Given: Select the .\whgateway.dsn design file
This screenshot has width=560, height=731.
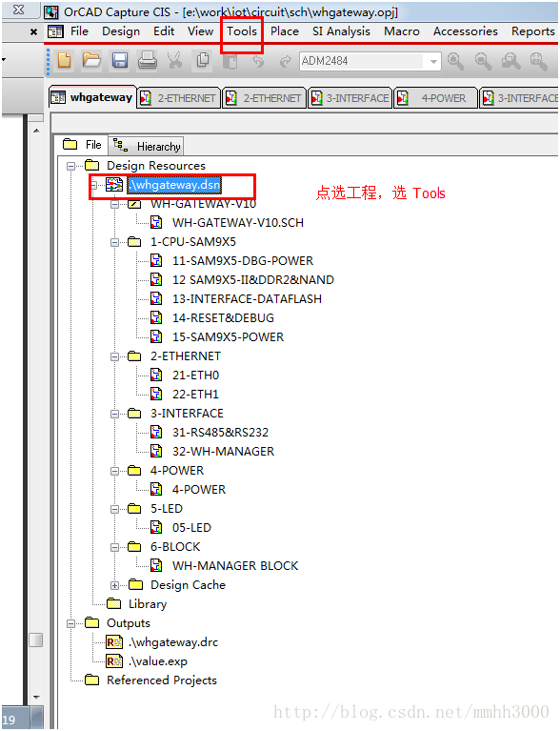Looking at the screenshot, I should pyautogui.click(x=174, y=185).
